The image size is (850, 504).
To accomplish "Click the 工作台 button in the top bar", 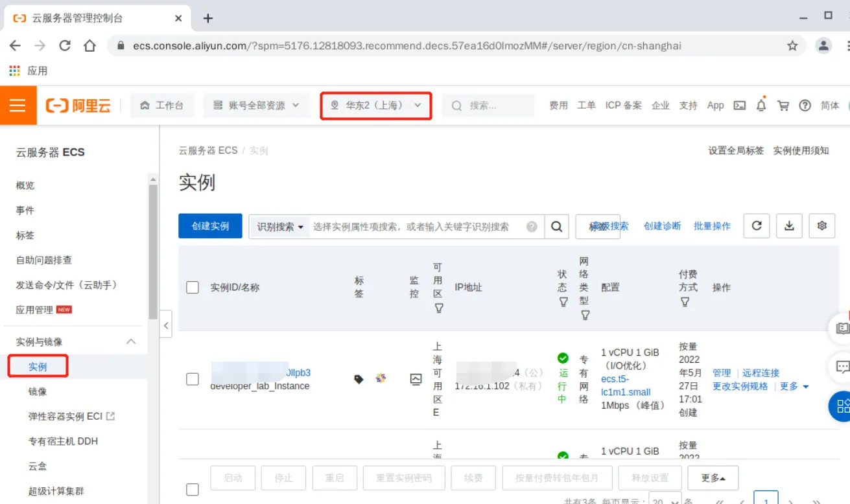I will (162, 105).
